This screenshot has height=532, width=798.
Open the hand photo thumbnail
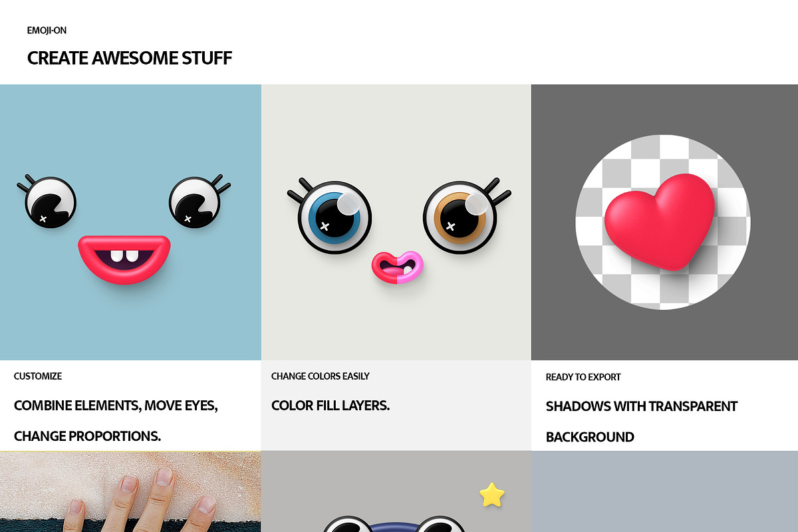pos(130,492)
